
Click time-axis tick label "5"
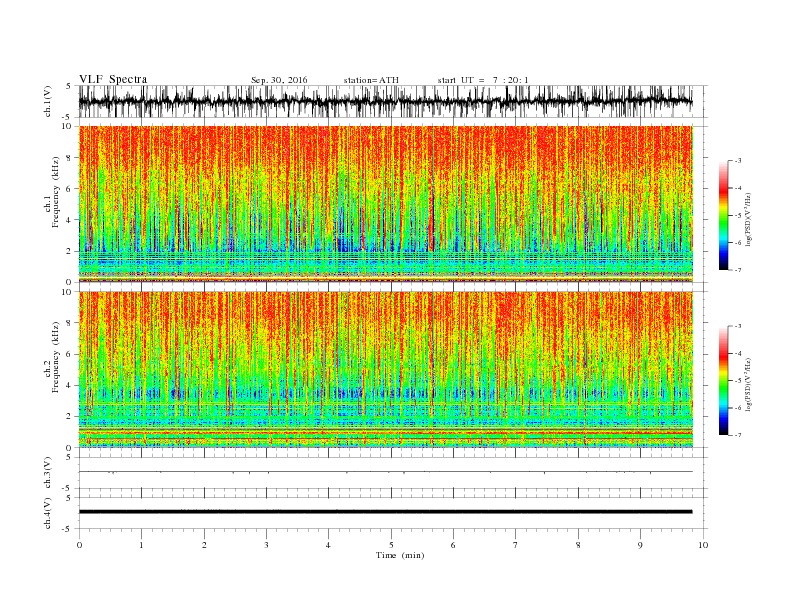tap(391, 545)
